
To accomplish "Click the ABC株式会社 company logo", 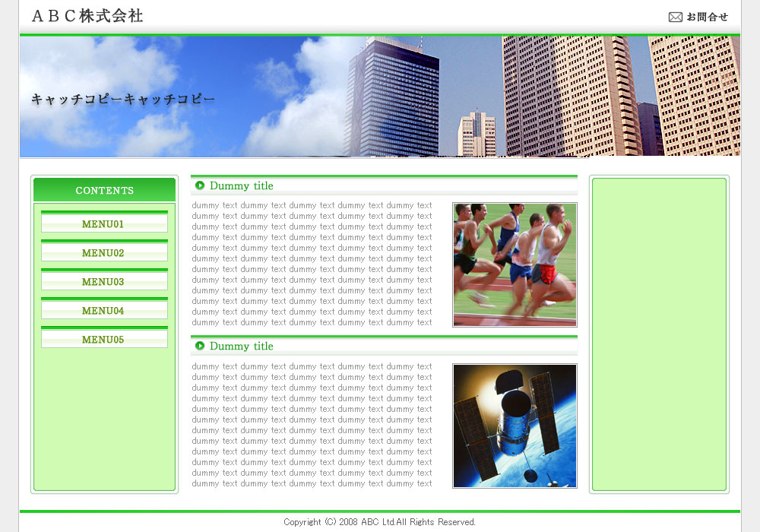I will click(x=87, y=16).
